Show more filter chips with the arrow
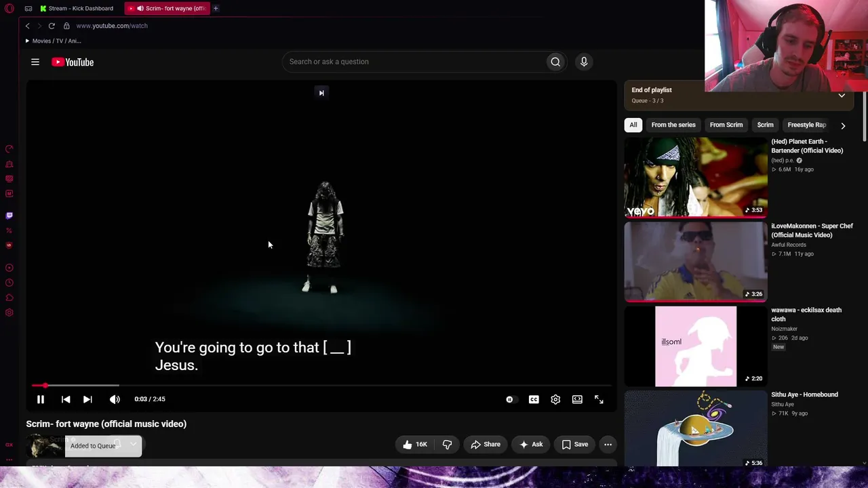 [x=843, y=125]
